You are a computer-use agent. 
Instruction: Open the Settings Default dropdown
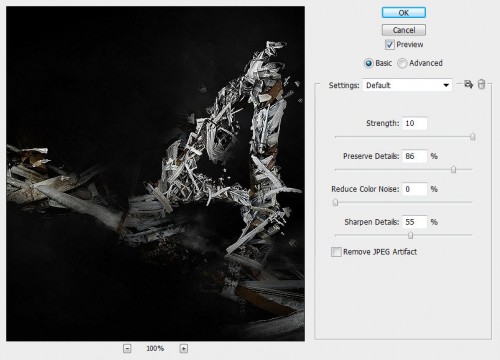click(x=407, y=85)
